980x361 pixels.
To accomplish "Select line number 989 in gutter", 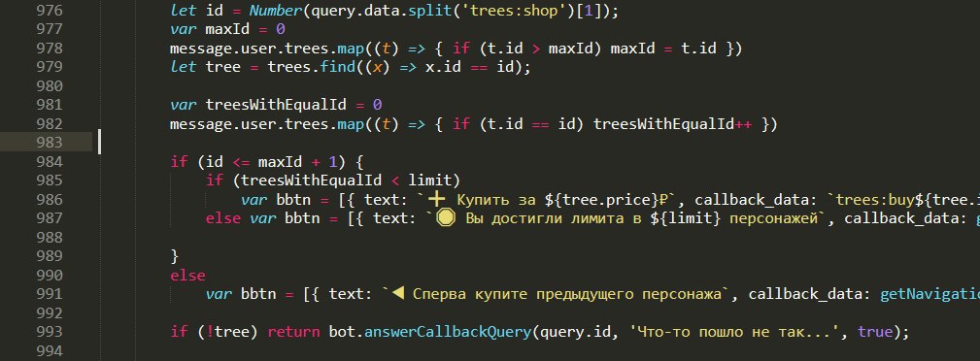I will 50,256.
